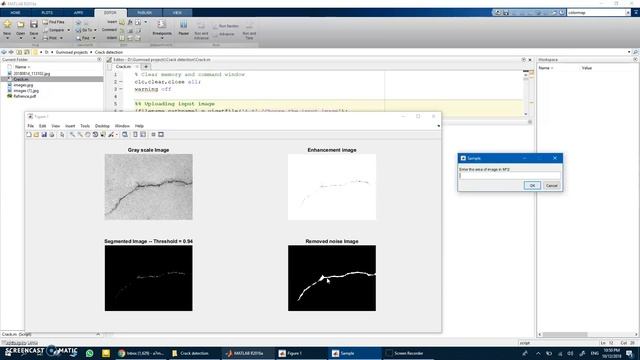Switch to the APPS ribbon tab

(x=78, y=13)
